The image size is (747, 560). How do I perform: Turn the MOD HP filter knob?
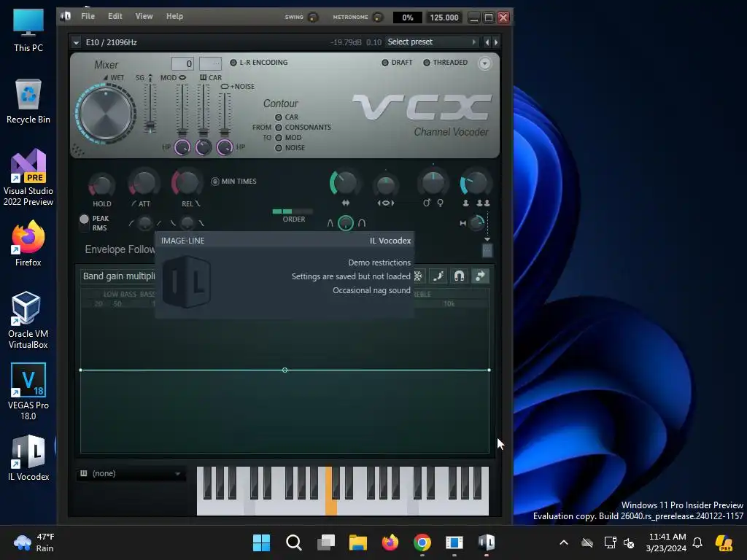pyautogui.click(x=182, y=147)
